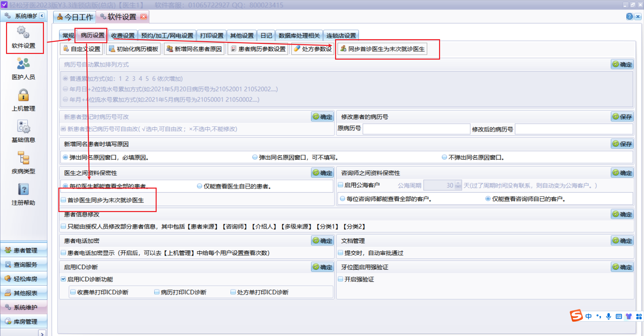The image size is (644, 336).
Task: Select 每位咨询师都能查看全部的客户 radio
Action: 342,199
